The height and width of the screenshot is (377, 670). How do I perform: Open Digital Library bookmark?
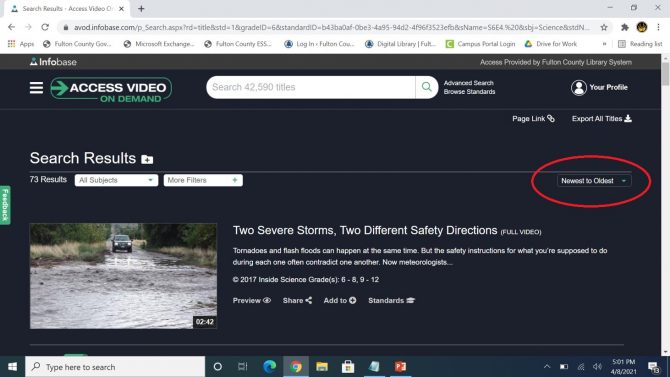tap(400, 44)
